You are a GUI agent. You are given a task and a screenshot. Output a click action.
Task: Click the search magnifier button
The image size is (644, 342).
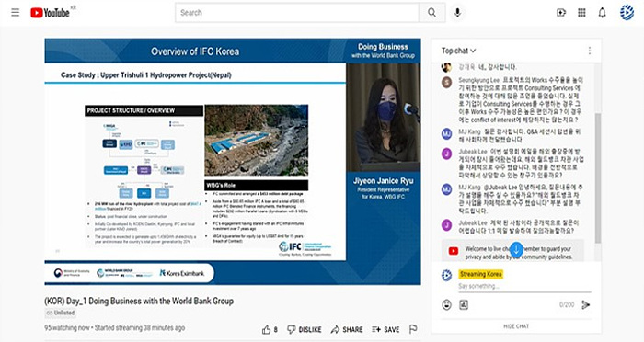(x=431, y=13)
